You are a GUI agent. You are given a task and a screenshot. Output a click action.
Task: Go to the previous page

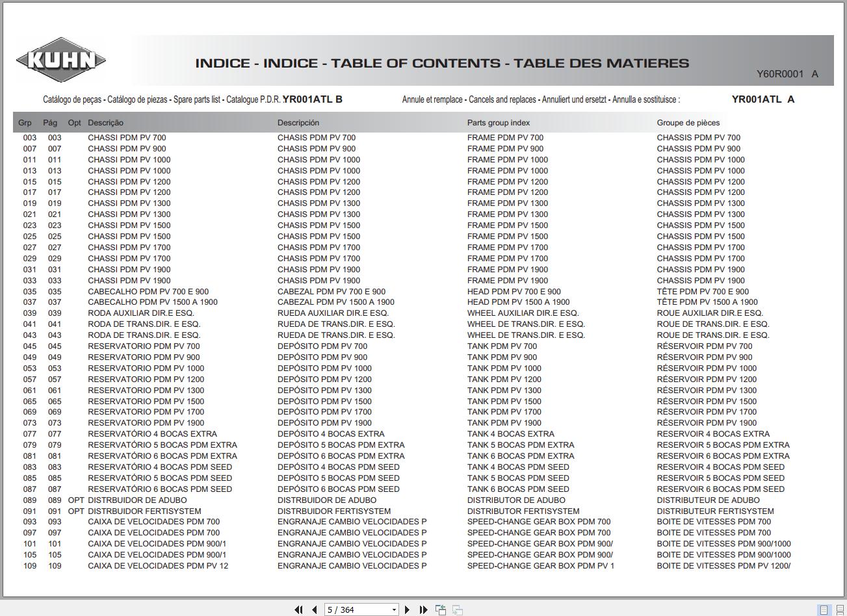[315, 610]
